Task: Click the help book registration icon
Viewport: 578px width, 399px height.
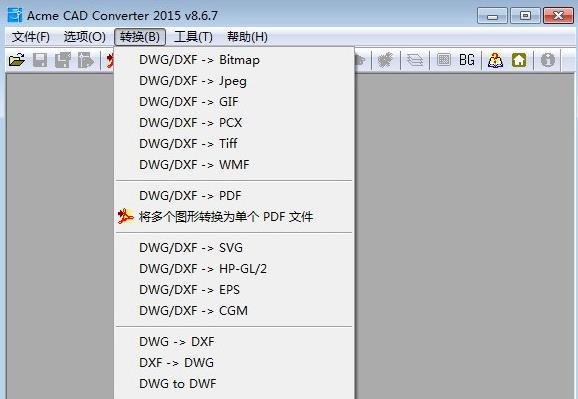Action: coord(495,60)
